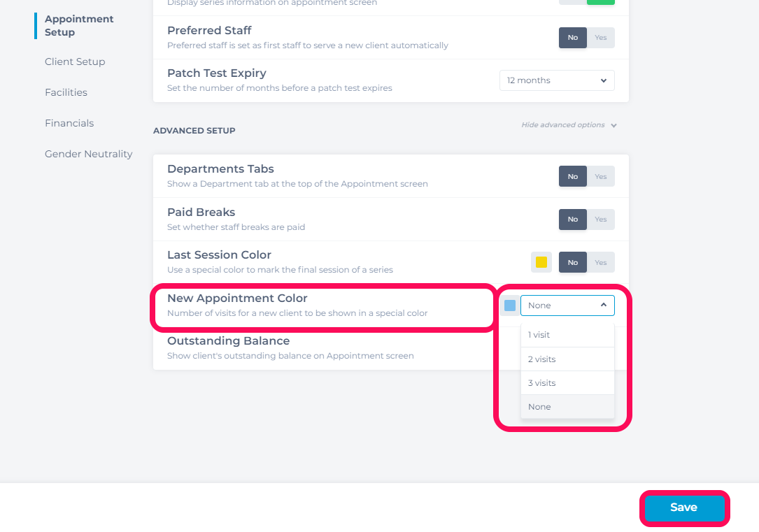Collapse the New Appointment Color dropdown arrow

point(604,305)
